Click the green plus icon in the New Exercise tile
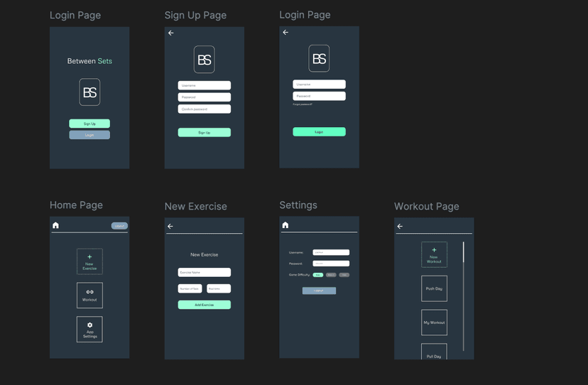Image resolution: width=588 pixels, height=385 pixels. pyautogui.click(x=89, y=257)
